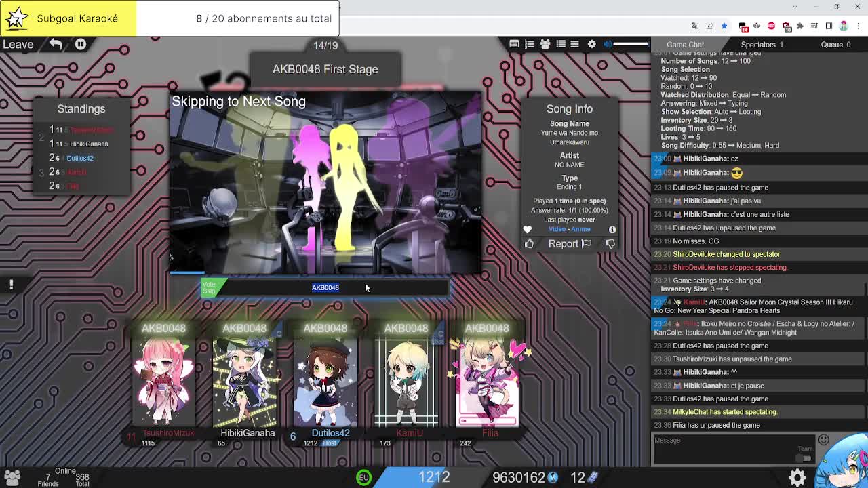868x488 pixels.
Task: Switch to the Spectators tab
Action: coord(762,45)
